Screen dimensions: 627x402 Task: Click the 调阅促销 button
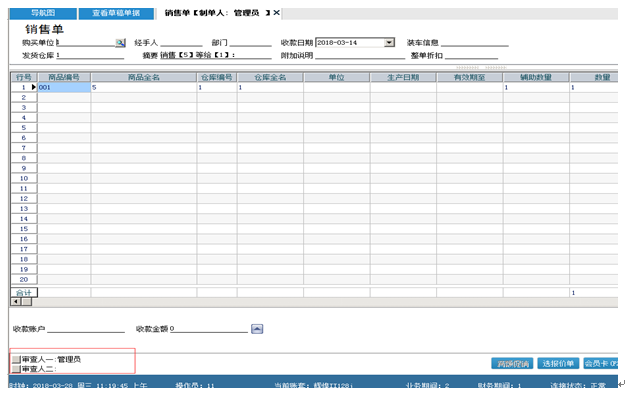pos(511,363)
